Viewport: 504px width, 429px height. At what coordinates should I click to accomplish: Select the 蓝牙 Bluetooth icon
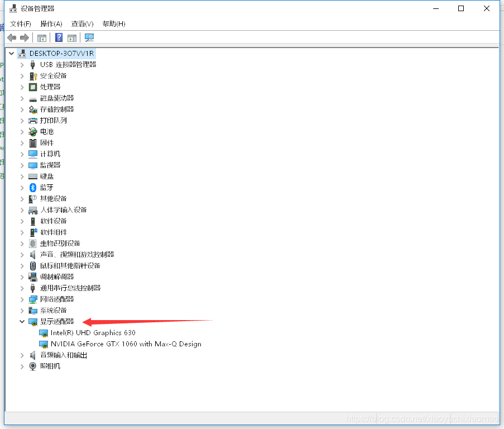33,188
